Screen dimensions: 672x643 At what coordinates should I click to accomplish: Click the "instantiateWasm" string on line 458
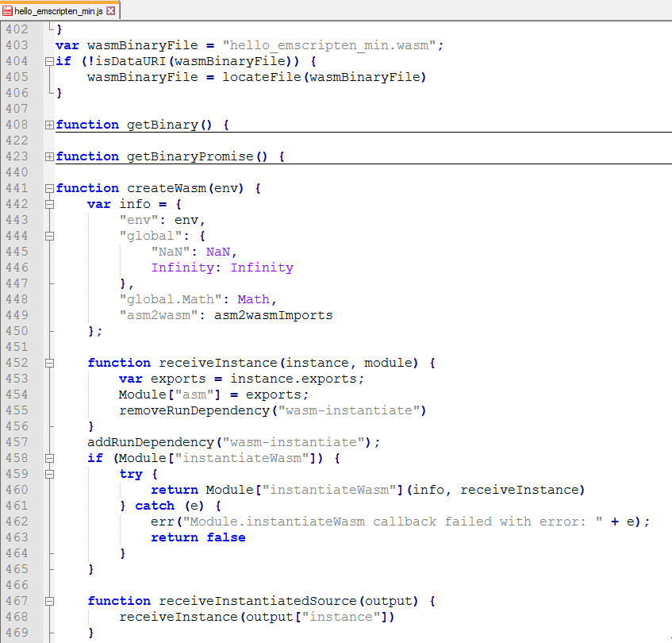coord(242,458)
